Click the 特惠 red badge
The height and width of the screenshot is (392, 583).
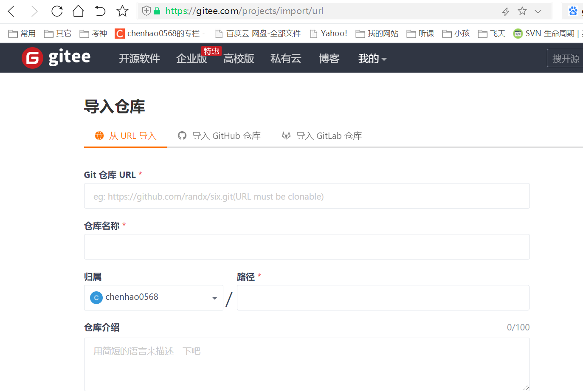click(x=211, y=51)
